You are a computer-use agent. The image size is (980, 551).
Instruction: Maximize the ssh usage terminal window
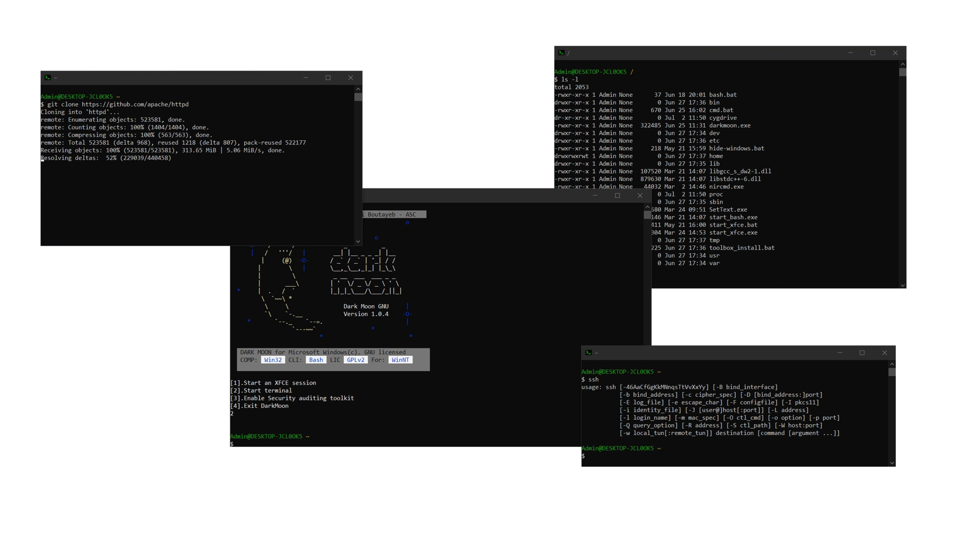862,353
